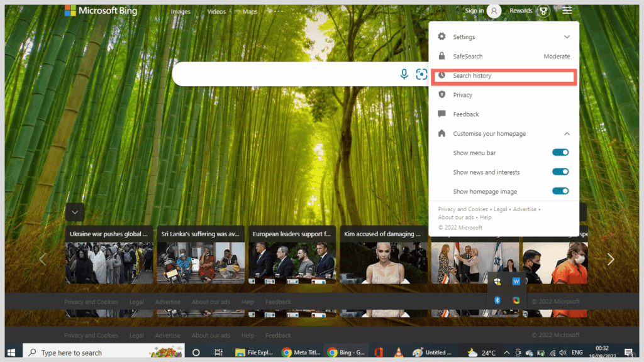Go to next news carousel arrow
The image size is (644, 362).
pyautogui.click(x=610, y=260)
